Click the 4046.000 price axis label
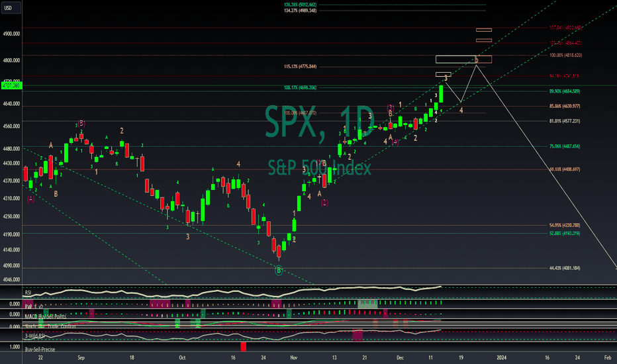Screen dimensions: 617x364 (11, 280)
